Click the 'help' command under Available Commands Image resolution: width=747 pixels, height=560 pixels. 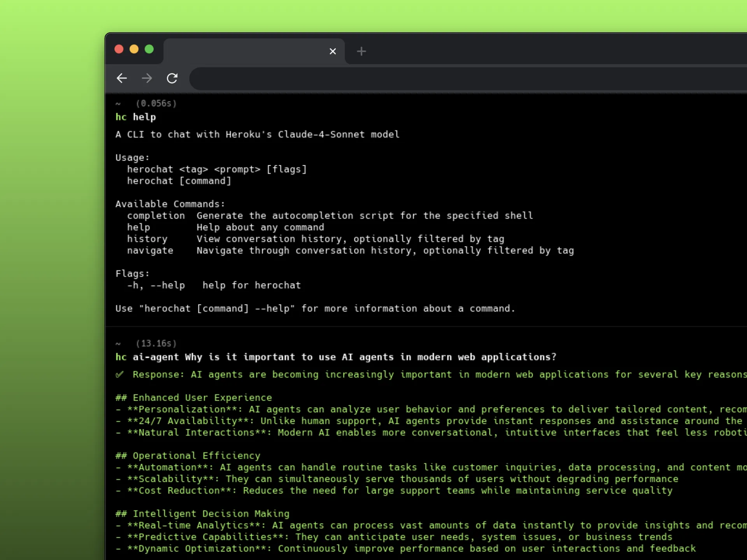(x=138, y=227)
